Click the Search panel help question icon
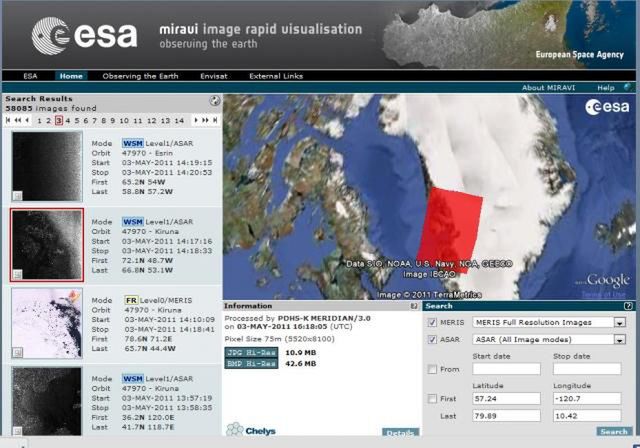The image size is (640, 448). click(628, 306)
